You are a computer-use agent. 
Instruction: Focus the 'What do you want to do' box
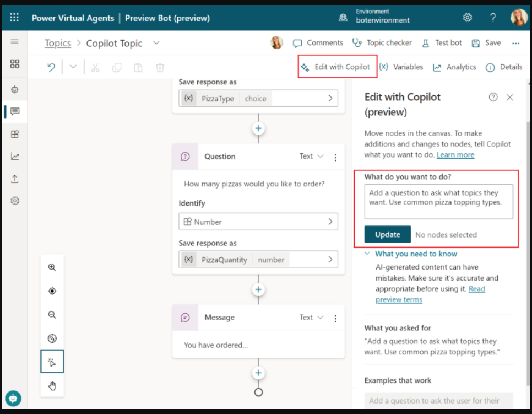click(438, 202)
